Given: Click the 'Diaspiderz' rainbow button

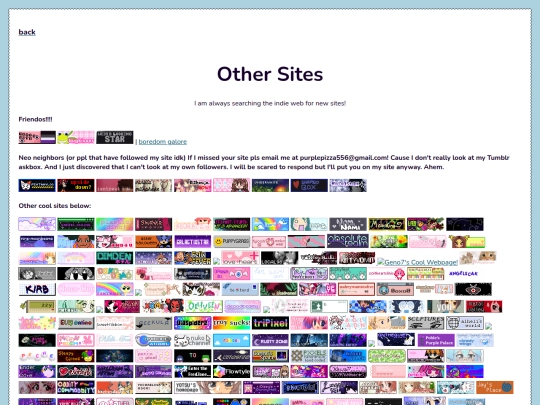Looking at the screenshot, I should pyautogui.click(x=193, y=323).
